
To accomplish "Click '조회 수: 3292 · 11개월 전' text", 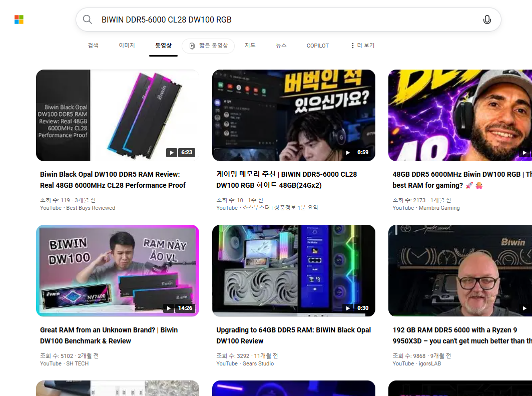I will tap(247, 355).
